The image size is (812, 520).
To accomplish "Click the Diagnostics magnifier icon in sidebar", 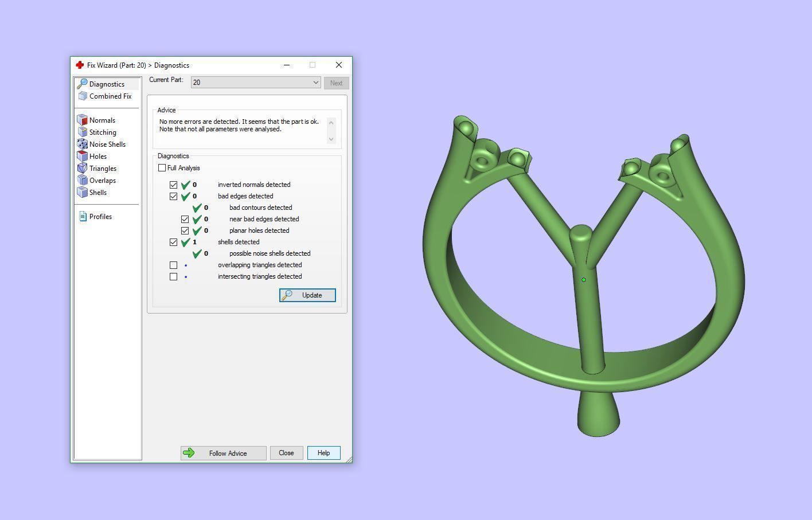I will coord(83,84).
